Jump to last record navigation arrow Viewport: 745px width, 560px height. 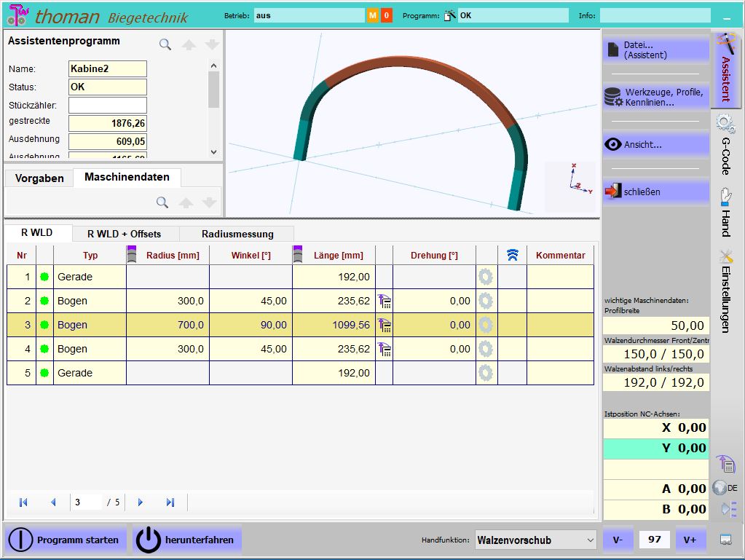pos(170,502)
